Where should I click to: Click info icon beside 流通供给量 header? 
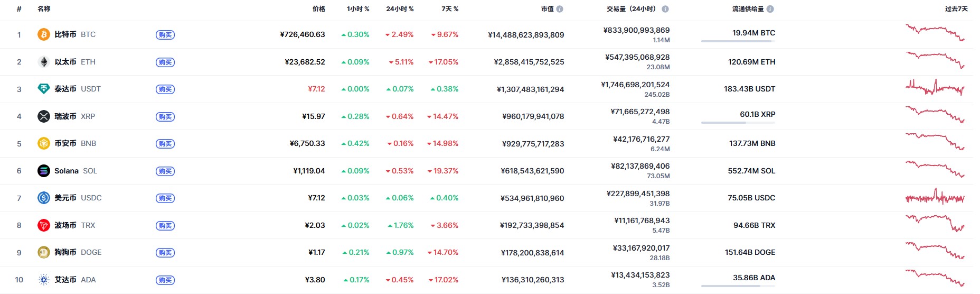770,9
